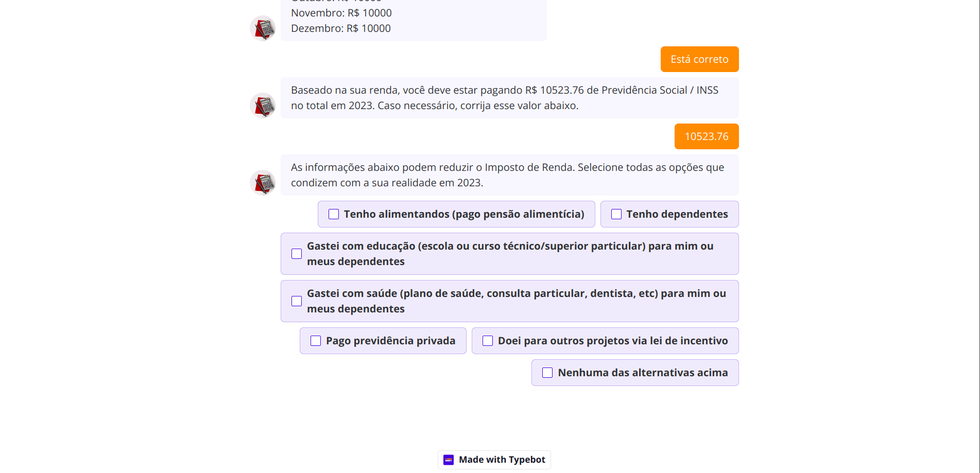Tick the "Tenho dependentes" checkbox

click(616, 214)
